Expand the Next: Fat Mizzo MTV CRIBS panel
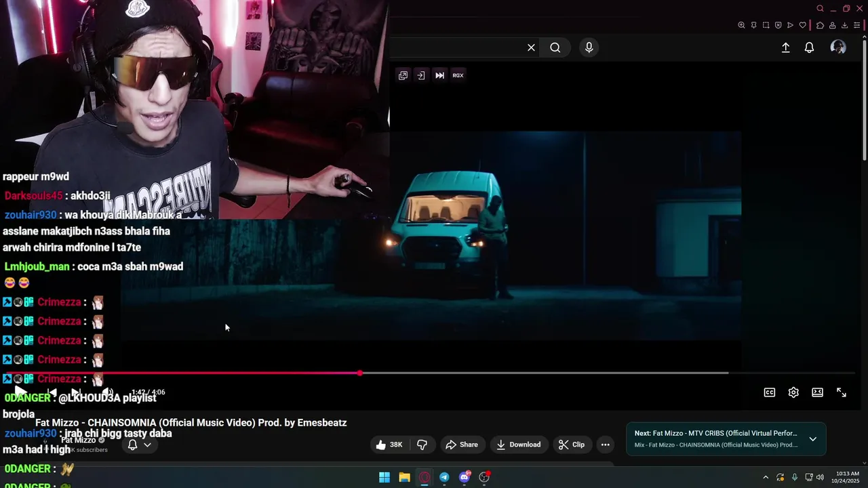The width and height of the screenshot is (868, 488). point(812,439)
